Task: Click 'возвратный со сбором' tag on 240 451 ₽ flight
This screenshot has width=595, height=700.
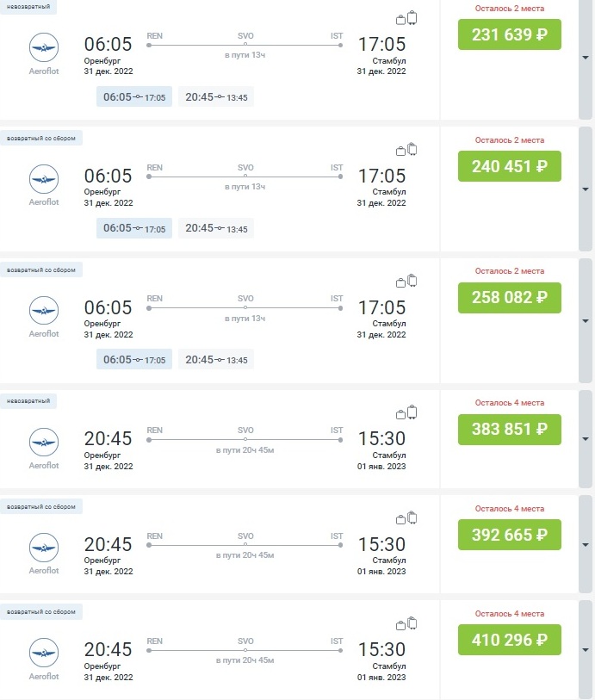Action: click(40, 138)
